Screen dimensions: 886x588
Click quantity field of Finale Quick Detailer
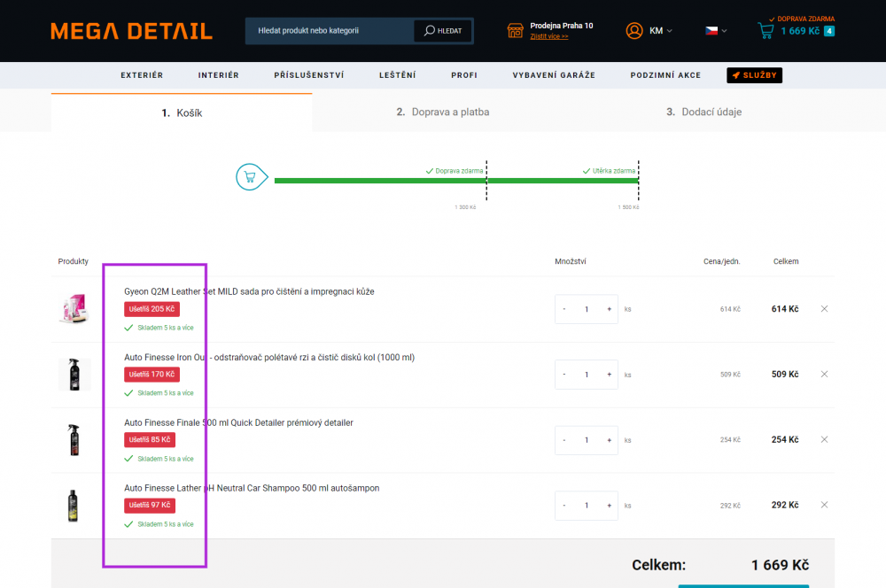coord(587,440)
